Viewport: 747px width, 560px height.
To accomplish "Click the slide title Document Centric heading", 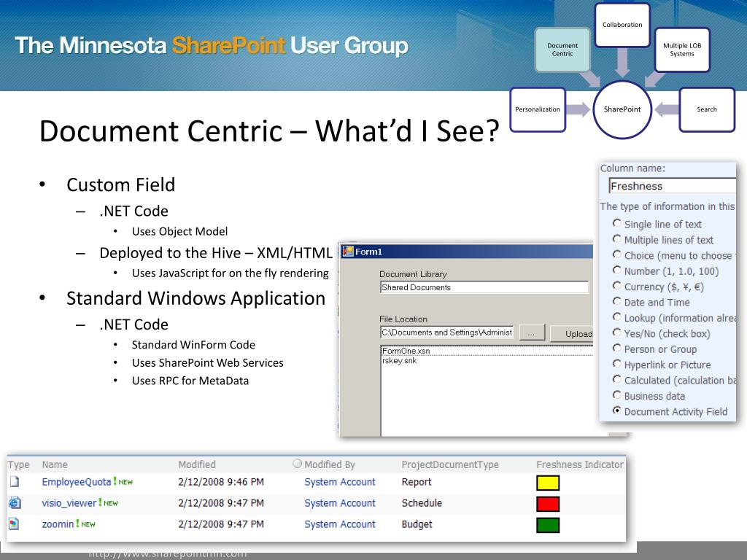I will [269, 131].
